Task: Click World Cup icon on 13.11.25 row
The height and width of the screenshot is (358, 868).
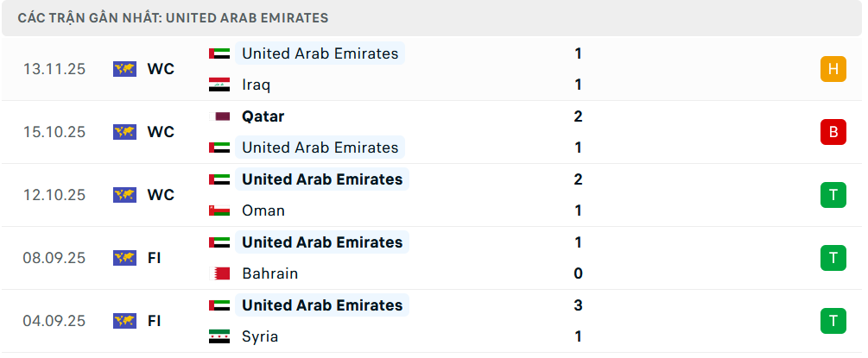Action: point(125,69)
